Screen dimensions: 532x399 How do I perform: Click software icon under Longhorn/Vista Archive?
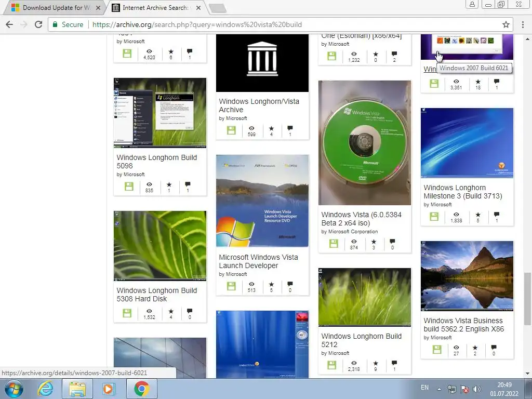click(231, 130)
